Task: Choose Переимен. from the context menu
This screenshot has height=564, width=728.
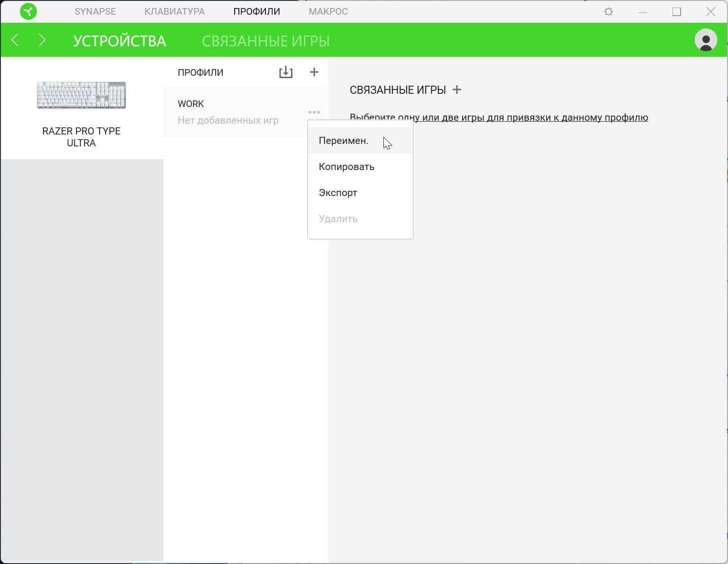Action: point(360,141)
